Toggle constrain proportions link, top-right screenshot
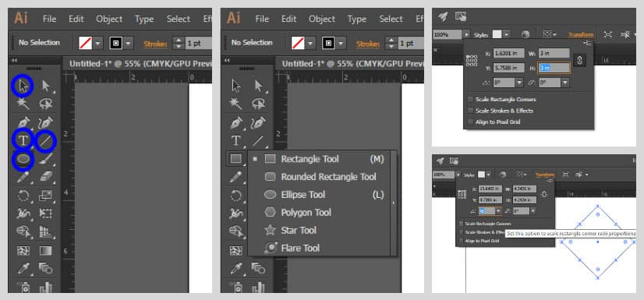644x300 pixels. click(579, 60)
